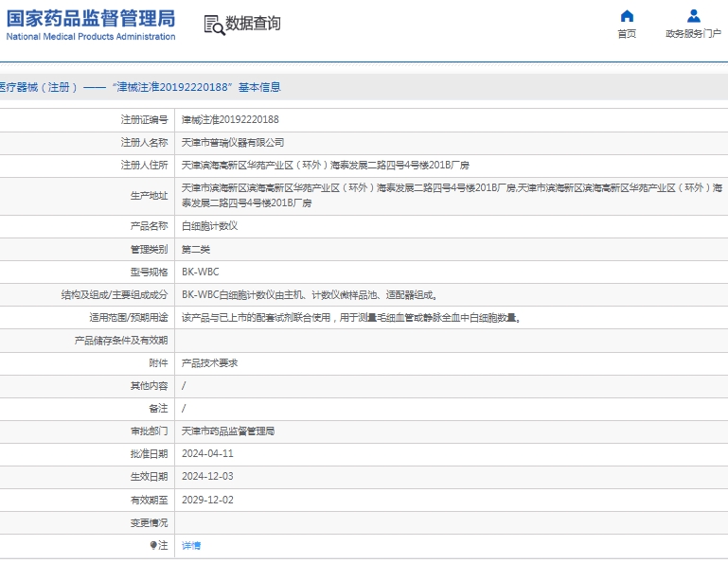Click the 数据查询 heading text
Viewport: 728px width, 563px height.
coord(253,24)
